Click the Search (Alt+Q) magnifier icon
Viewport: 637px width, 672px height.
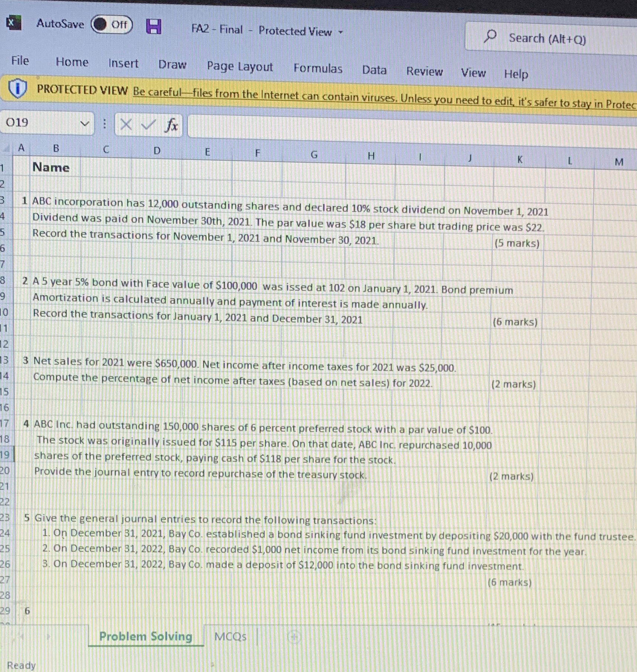[491, 38]
